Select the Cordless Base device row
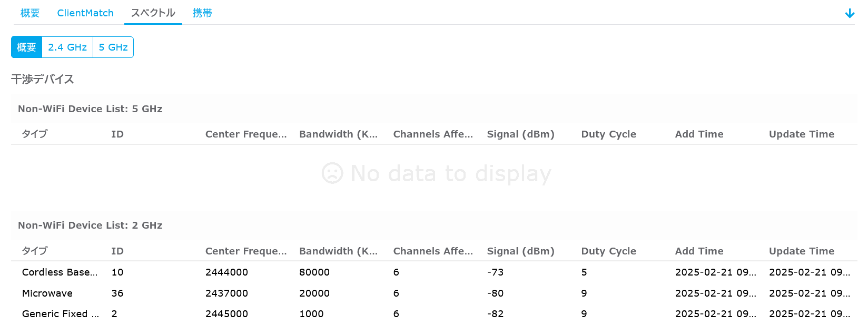The image size is (868, 324). [60, 272]
